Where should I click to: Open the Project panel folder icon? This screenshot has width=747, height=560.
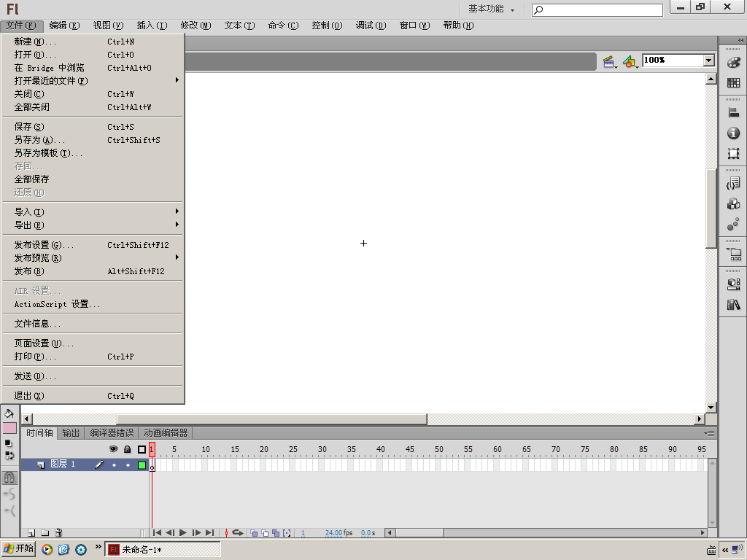pos(734,254)
